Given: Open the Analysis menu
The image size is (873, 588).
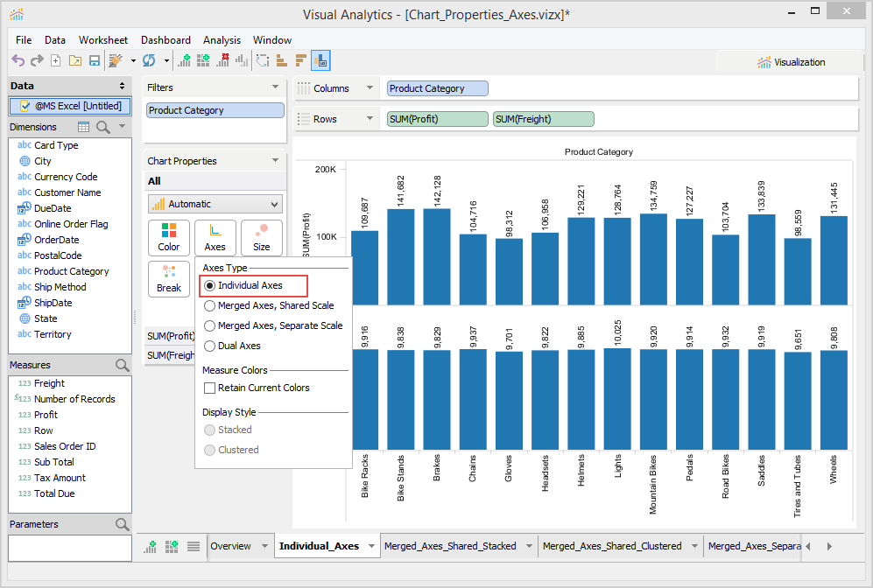Looking at the screenshot, I should [x=222, y=40].
